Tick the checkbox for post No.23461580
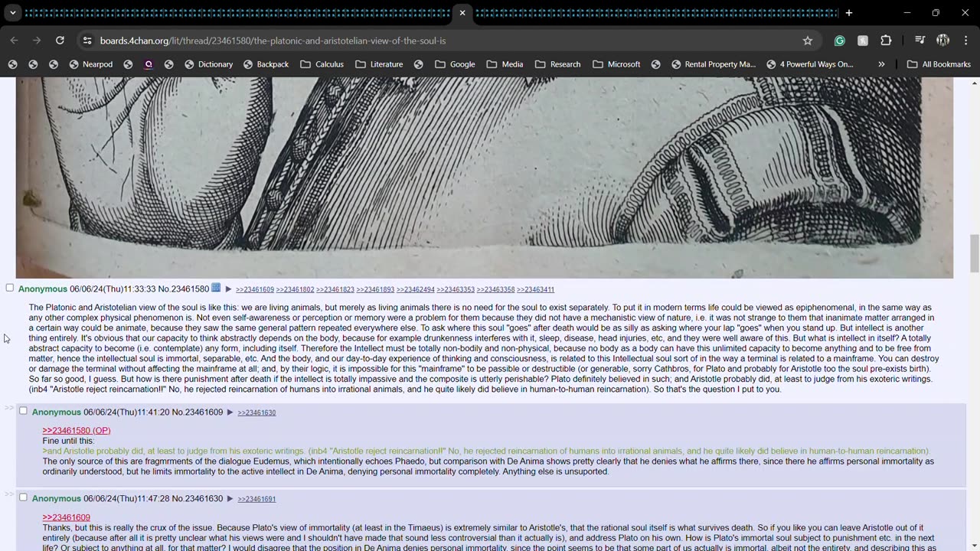The width and height of the screenshot is (980, 551). [x=10, y=288]
